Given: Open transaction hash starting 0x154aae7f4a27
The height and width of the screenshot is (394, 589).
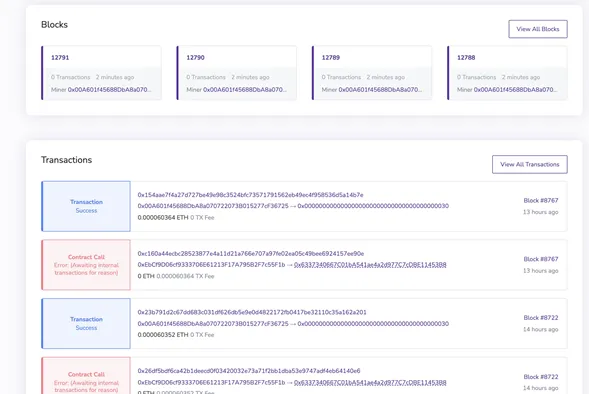Looking at the screenshot, I should (x=250, y=195).
